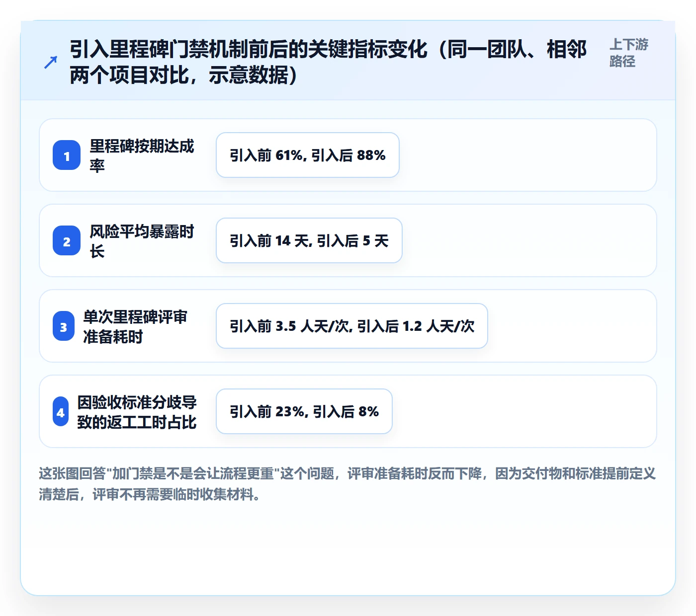Viewport: 696px width, 616px height.
Task: Click the number 4 badge for 因验收标准分歧导致的返工工时占比
Action: tap(61, 412)
